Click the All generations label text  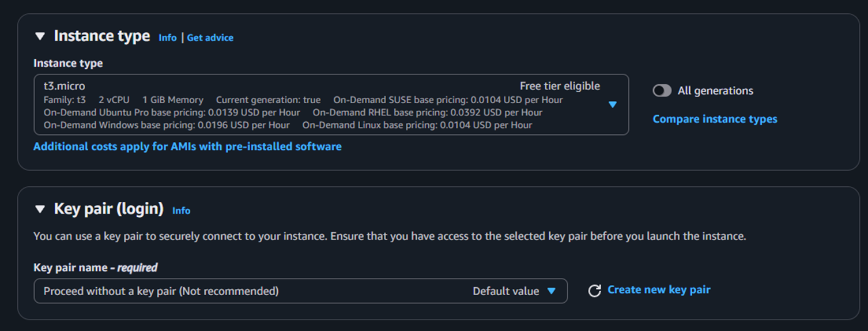pos(715,91)
